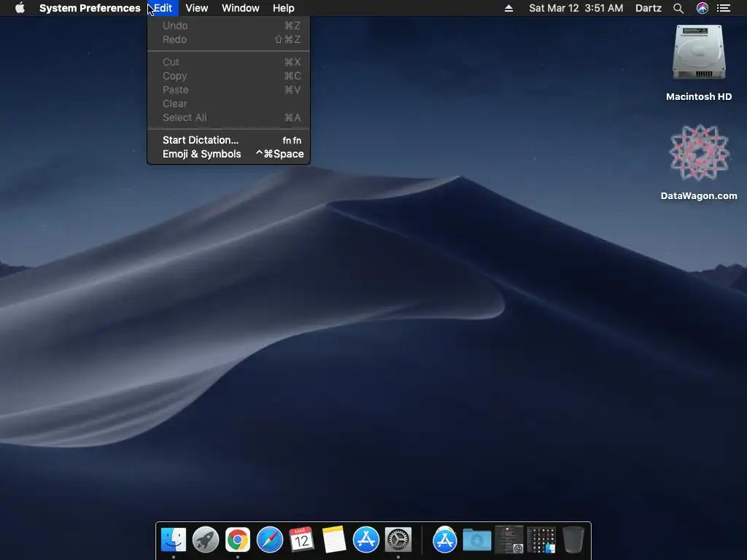This screenshot has width=747, height=560.
Task: Click the dimmed Undo menu entry
Action: click(228, 26)
